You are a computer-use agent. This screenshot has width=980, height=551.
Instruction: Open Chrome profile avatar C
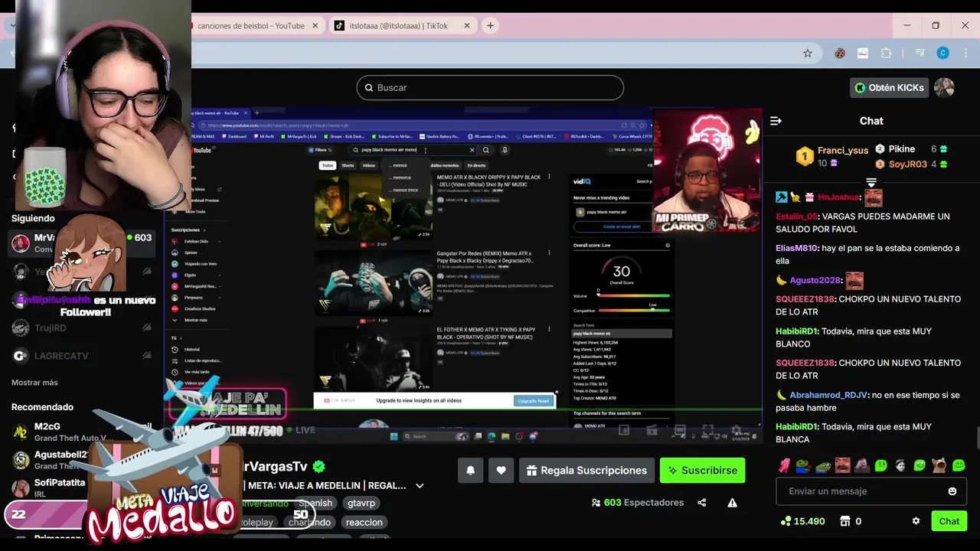pos(943,53)
